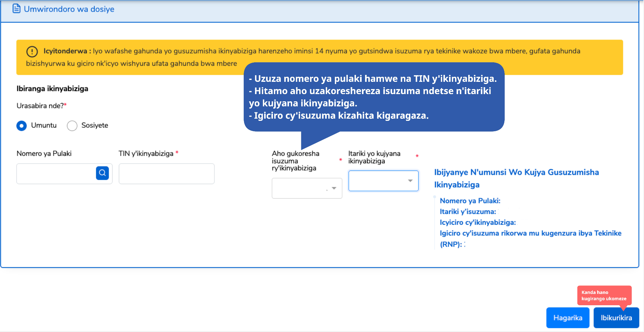Select the Sosiyete radio button
The width and height of the screenshot is (644, 332).
72,126
